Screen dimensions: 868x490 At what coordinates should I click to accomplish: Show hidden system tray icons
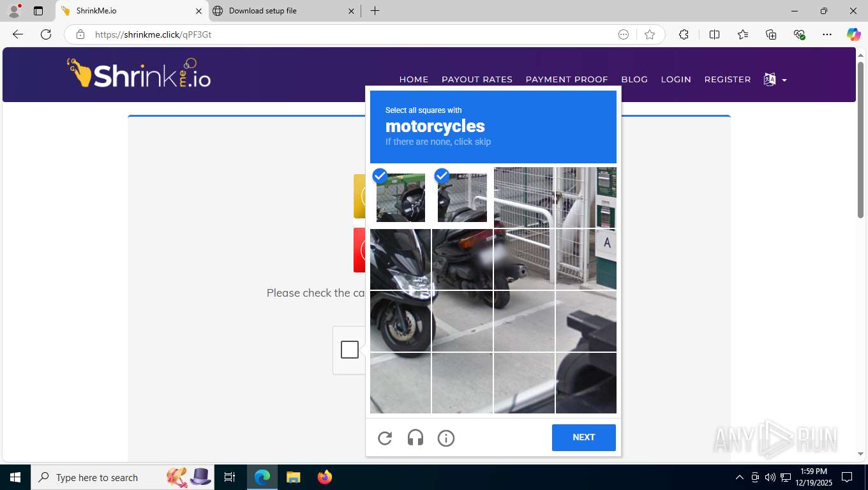(740, 477)
